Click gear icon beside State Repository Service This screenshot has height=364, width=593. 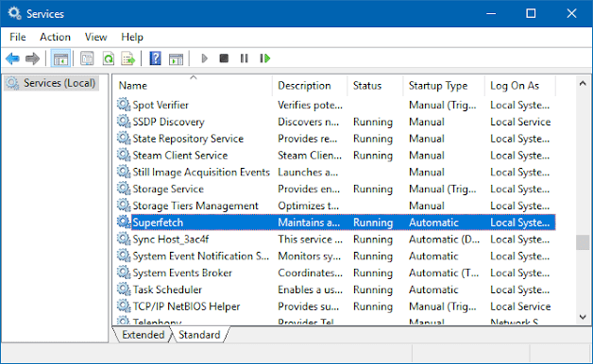click(124, 139)
